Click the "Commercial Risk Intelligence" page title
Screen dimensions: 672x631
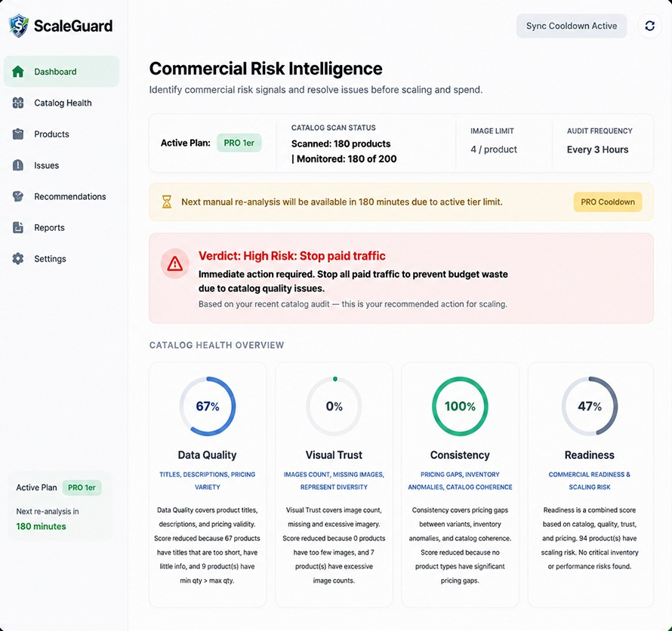266,69
